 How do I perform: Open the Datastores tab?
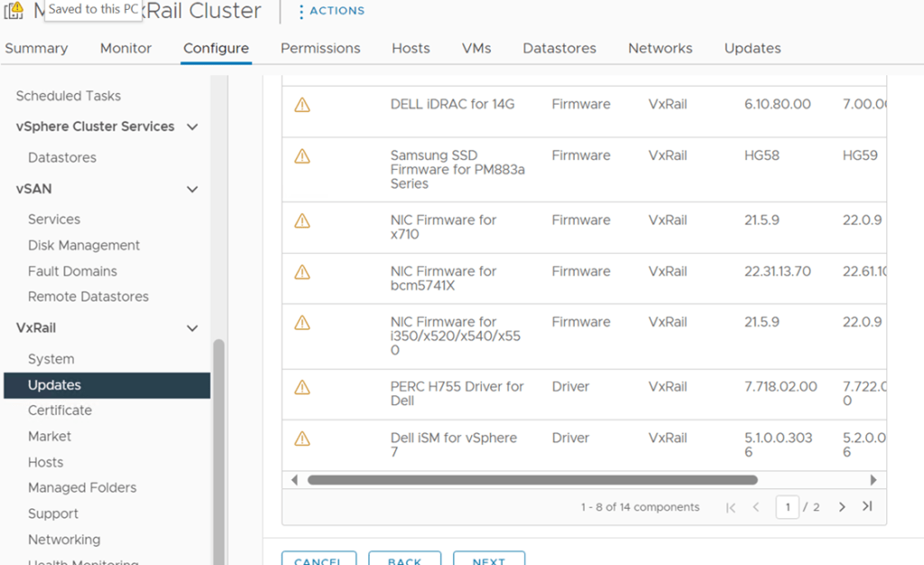click(559, 49)
